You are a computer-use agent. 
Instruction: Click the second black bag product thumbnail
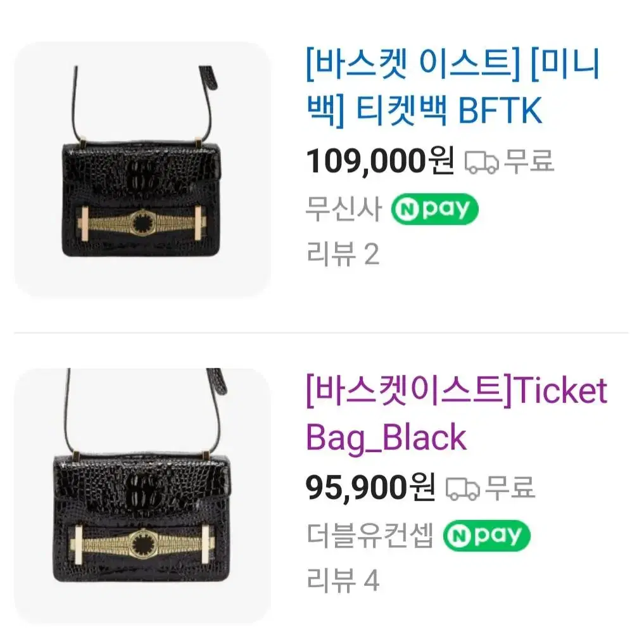click(142, 496)
